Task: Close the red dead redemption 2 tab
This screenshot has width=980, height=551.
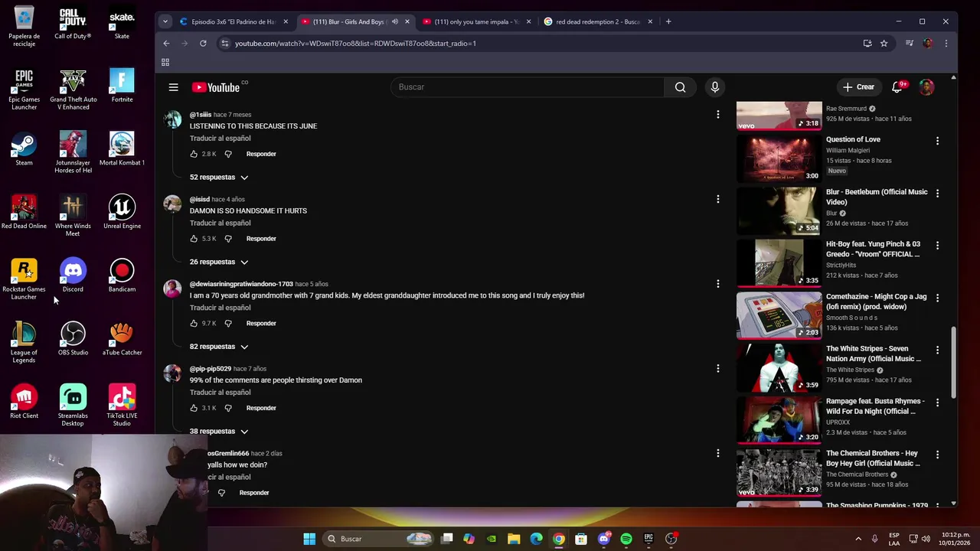Action: pyautogui.click(x=650, y=21)
